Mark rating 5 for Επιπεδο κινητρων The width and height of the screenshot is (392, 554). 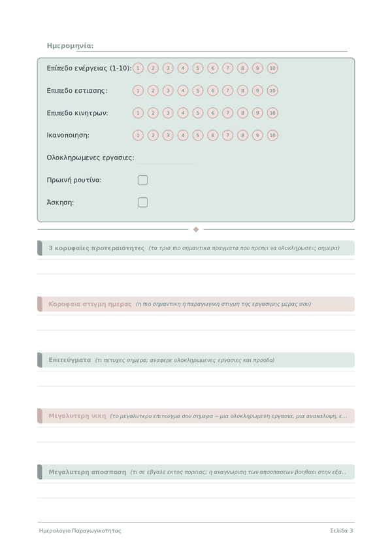tap(198, 113)
